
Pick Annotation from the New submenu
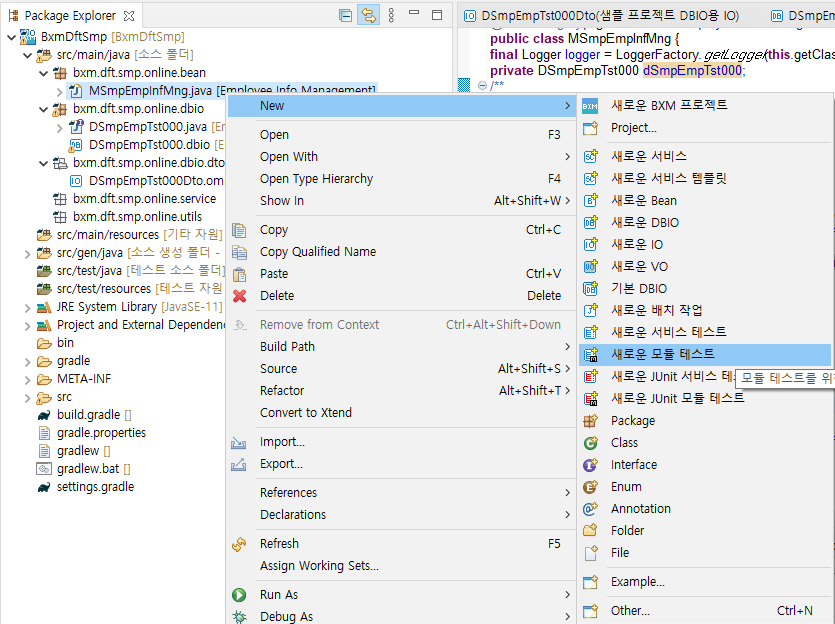640,508
